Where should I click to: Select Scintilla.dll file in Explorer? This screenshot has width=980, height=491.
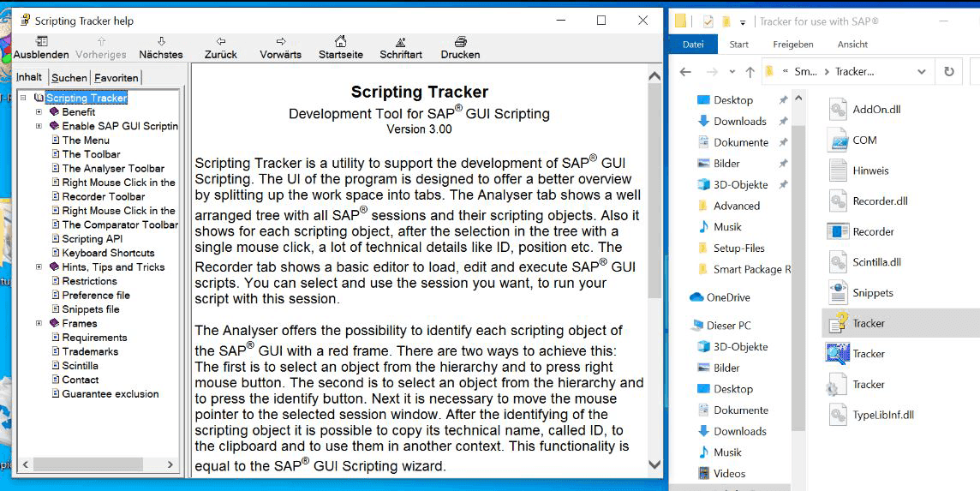pyautogui.click(x=876, y=262)
